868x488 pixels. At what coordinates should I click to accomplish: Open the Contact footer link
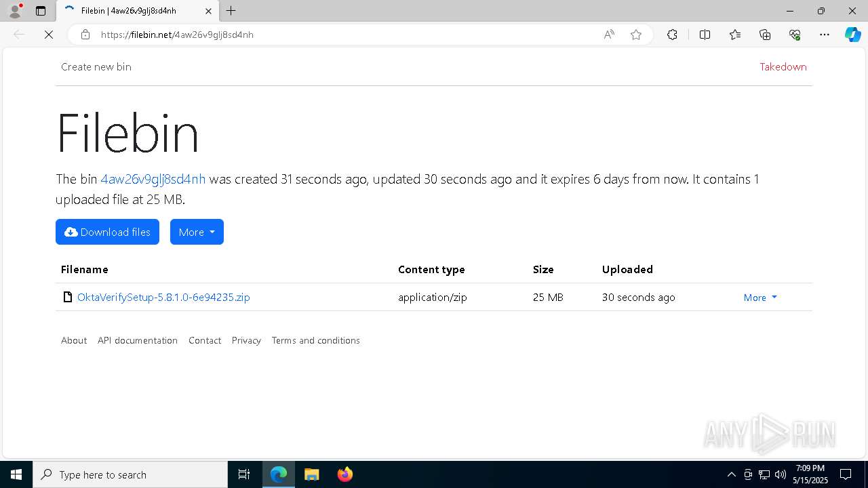click(x=205, y=340)
